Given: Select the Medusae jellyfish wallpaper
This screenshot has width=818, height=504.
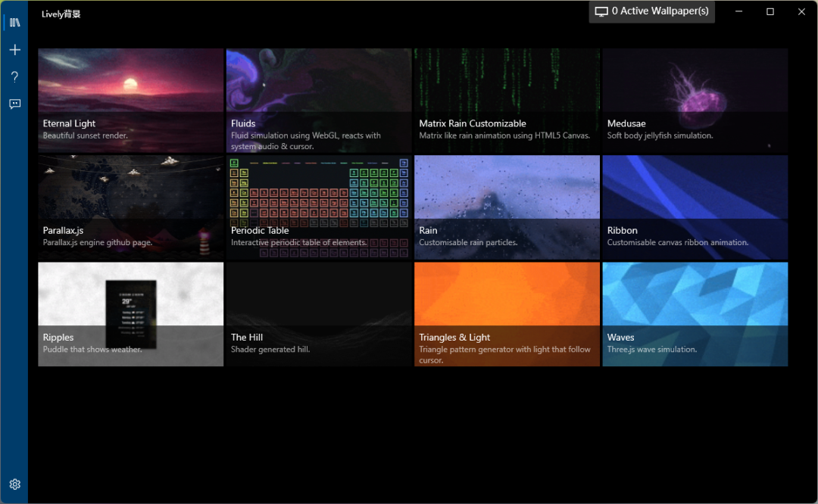Looking at the screenshot, I should pyautogui.click(x=695, y=100).
